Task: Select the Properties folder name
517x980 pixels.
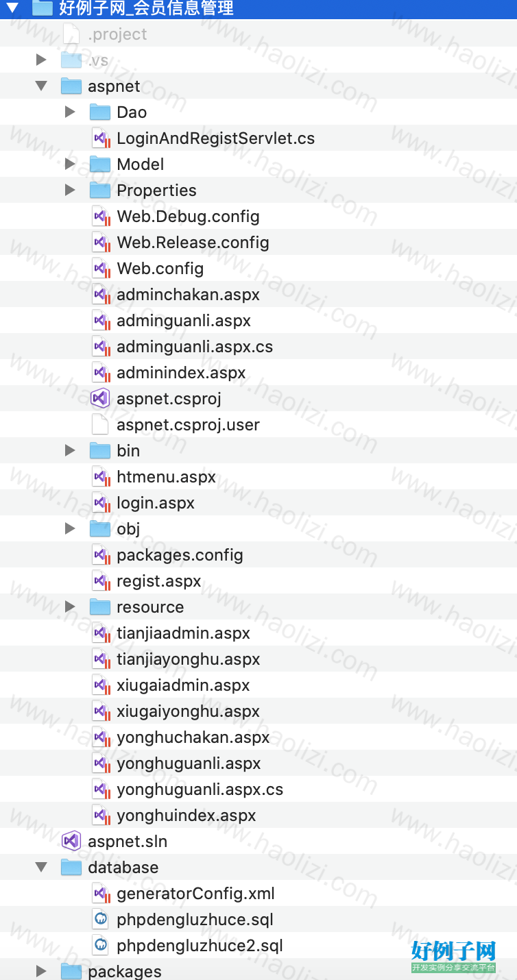Action: tap(156, 191)
